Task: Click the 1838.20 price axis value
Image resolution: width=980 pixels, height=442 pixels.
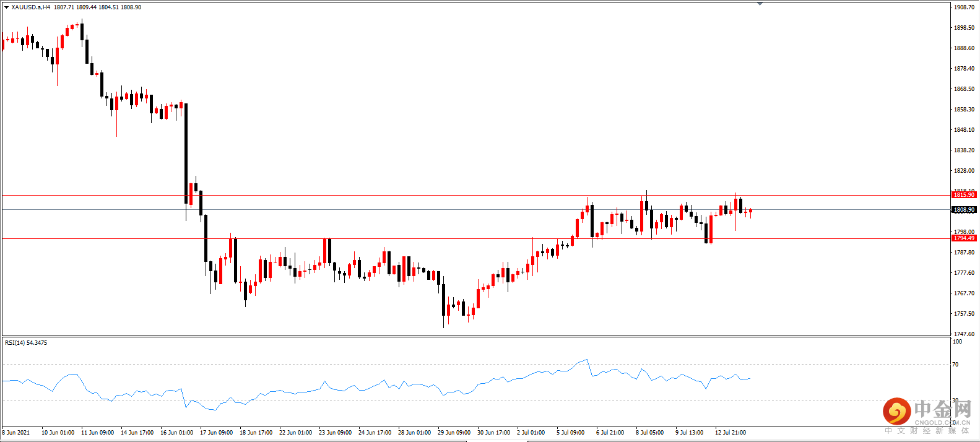Action: [964, 150]
